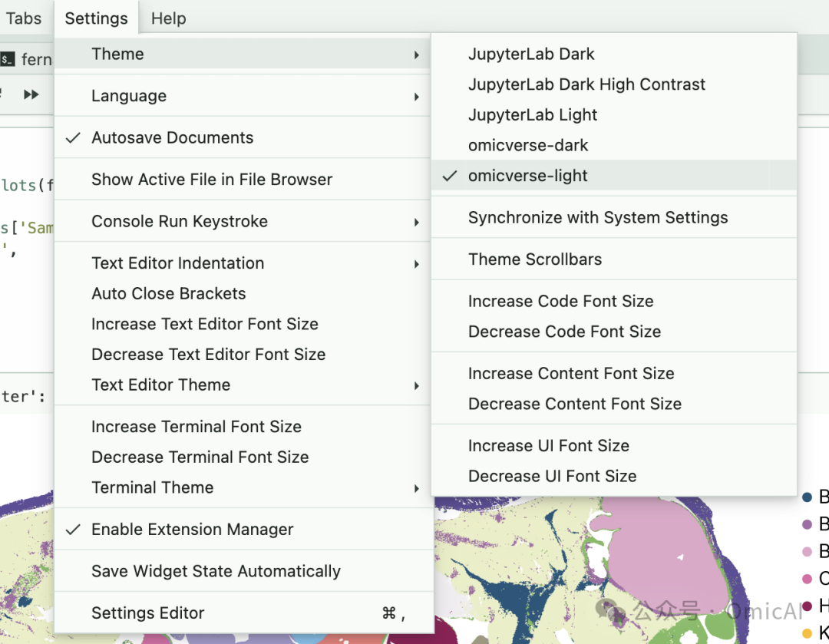The image size is (829, 644).
Task: Apply the omicverse-dark theme
Action: [x=614, y=145]
